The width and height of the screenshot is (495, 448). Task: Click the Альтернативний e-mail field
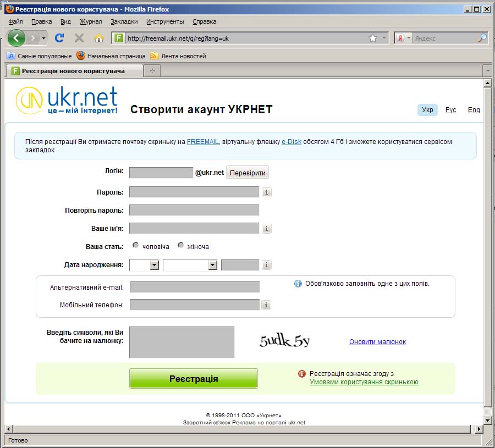click(195, 287)
